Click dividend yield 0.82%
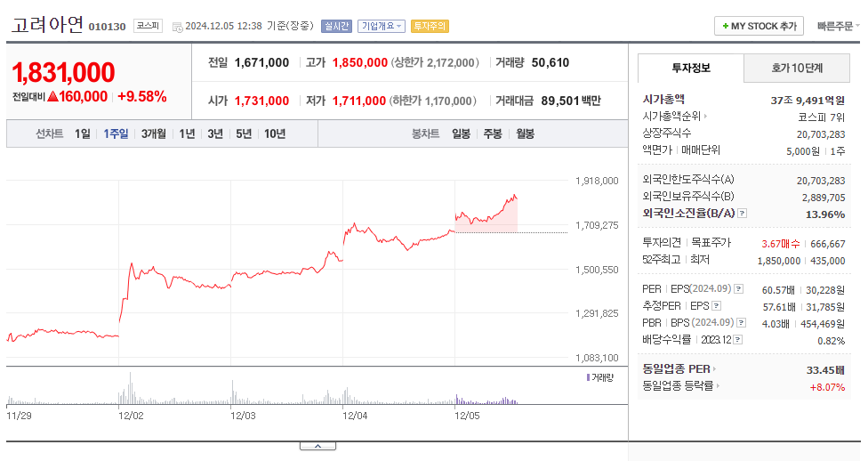The image size is (868, 461). pyautogui.click(x=832, y=341)
